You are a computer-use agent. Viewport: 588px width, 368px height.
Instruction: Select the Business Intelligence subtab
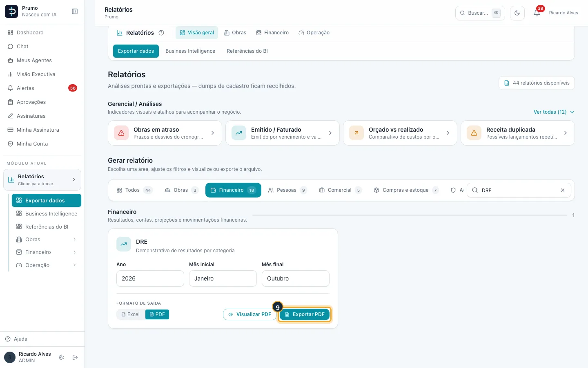tap(190, 51)
